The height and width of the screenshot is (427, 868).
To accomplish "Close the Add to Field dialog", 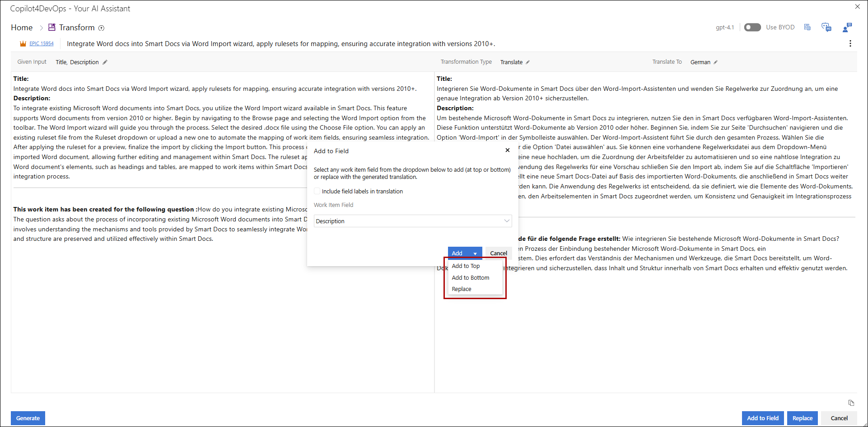I will tap(507, 150).
